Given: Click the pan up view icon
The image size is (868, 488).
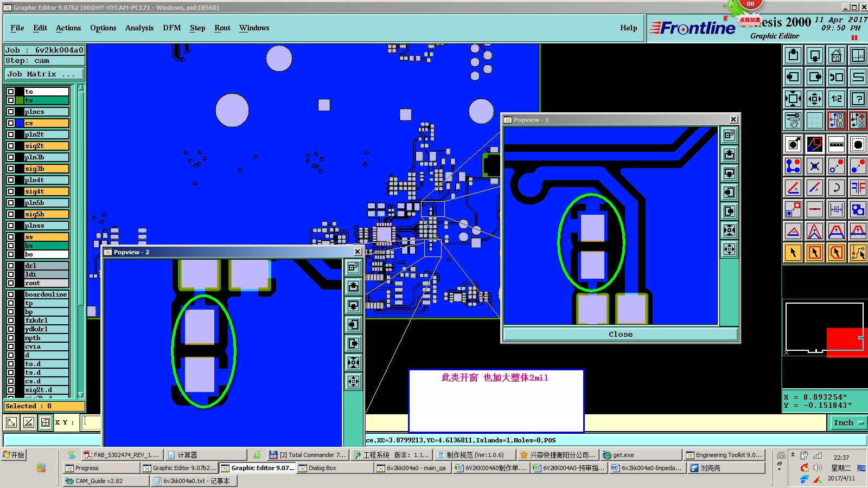Looking at the screenshot, I should [793, 55].
